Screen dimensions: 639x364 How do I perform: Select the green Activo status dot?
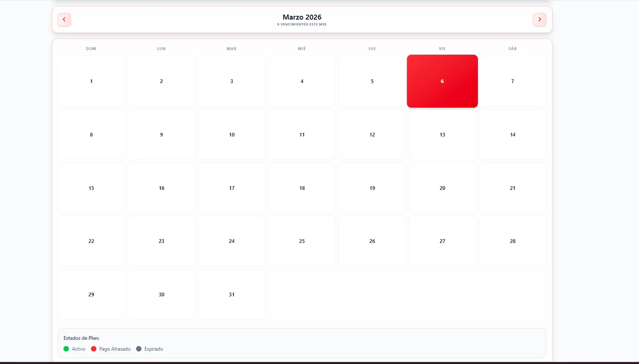point(66,349)
